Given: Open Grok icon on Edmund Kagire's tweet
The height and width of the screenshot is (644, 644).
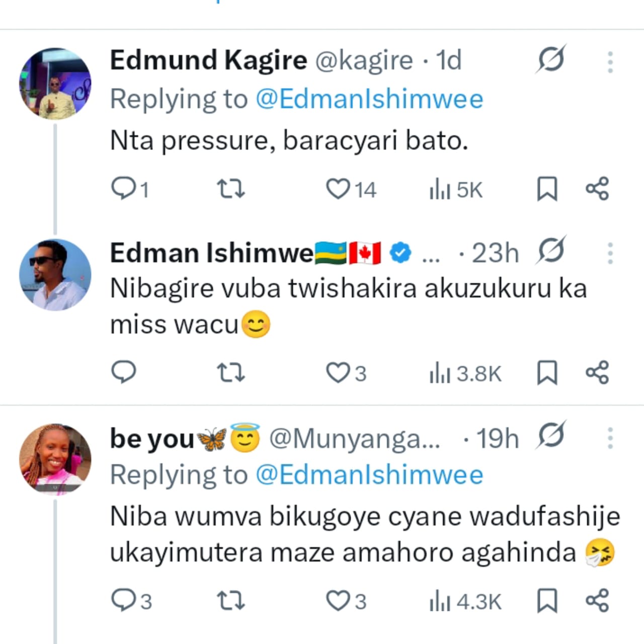Looking at the screenshot, I should click(x=550, y=60).
